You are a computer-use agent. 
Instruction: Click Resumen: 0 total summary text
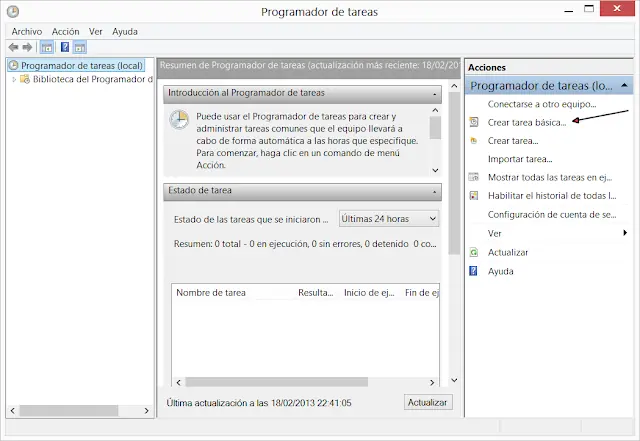(x=305, y=244)
